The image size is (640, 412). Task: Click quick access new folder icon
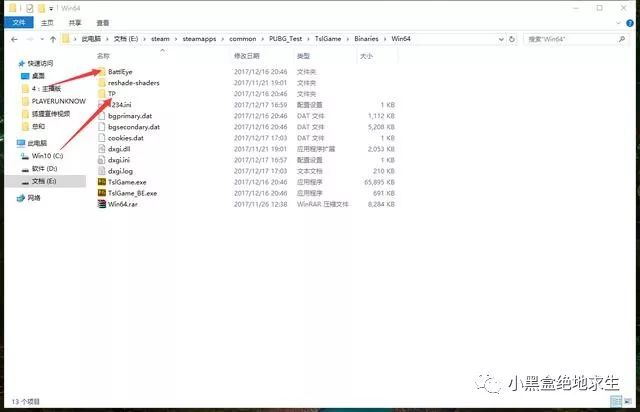[41, 8]
